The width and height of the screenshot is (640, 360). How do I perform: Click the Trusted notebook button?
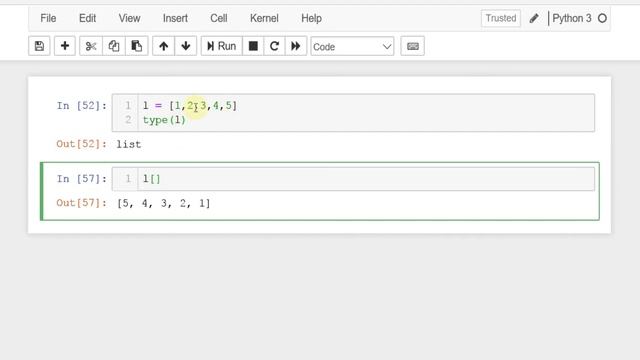pyautogui.click(x=501, y=18)
